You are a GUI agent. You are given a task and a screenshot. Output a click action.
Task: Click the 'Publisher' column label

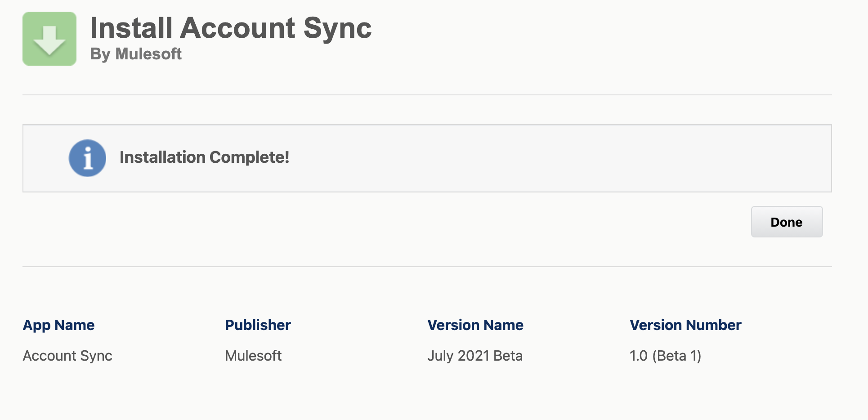pyautogui.click(x=258, y=325)
